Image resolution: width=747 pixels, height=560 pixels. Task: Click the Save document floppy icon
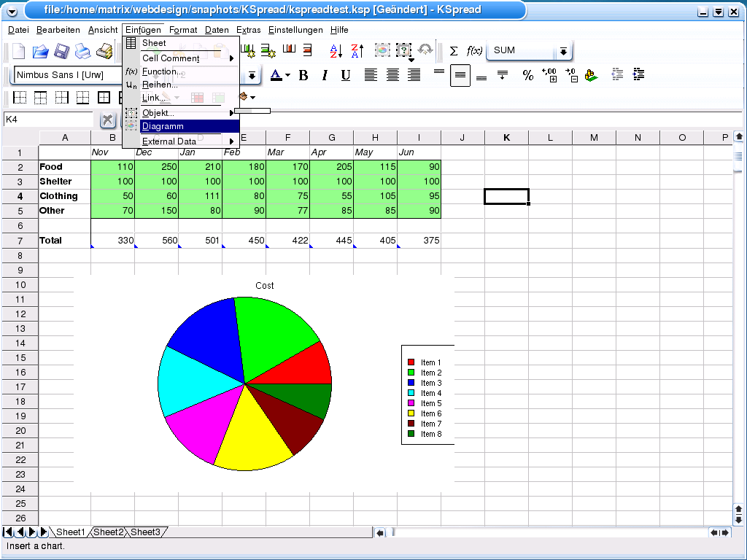click(62, 51)
